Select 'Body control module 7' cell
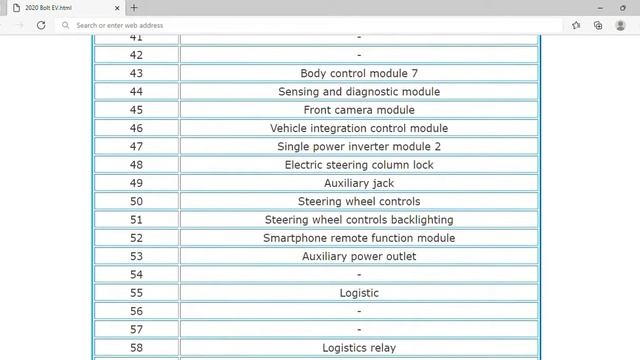The image size is (640, 360). coord(359,73)
